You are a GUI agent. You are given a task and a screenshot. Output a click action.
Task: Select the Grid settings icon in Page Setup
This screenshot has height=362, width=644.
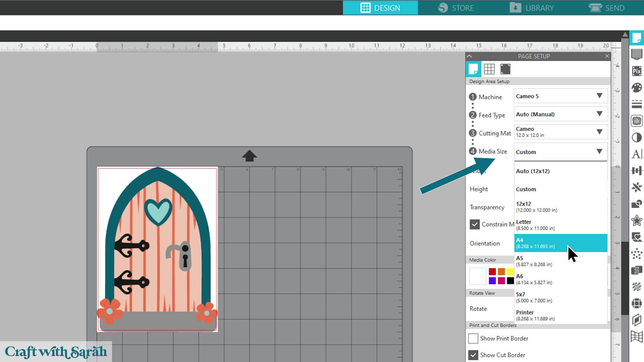[x=489, y=69]
